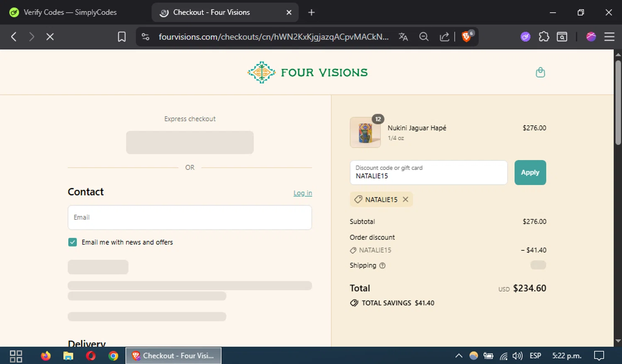Click the Subtotal $276.00 value
Screen dimensions: 622x364
pyautogui.click(x=535, y=221)
